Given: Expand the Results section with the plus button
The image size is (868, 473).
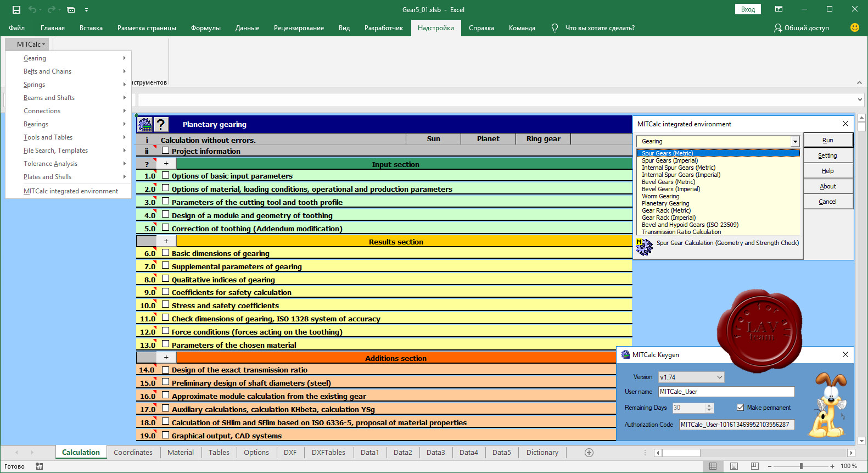Looking at the screenshot, I should 166,241.
